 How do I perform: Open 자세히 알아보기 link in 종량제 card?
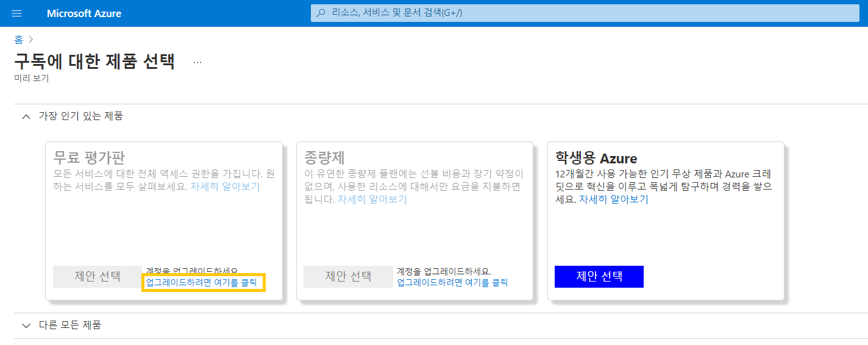(x=372, y=199)
